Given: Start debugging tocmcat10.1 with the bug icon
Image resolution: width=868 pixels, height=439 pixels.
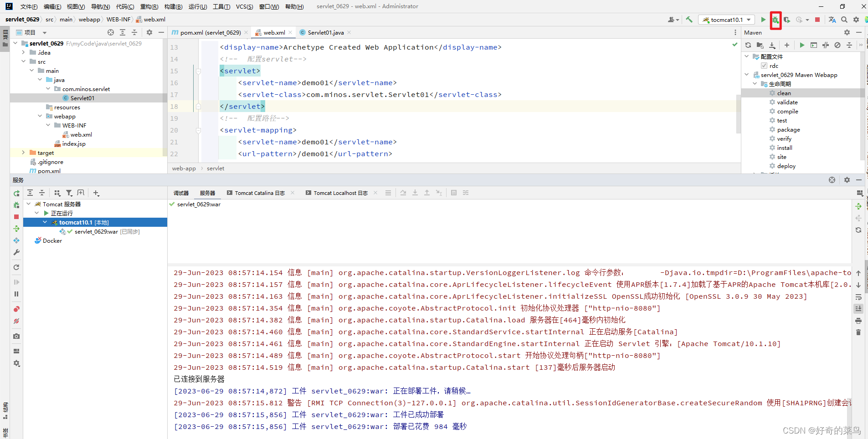Looking at the screenshot, I should click(775, 20).
